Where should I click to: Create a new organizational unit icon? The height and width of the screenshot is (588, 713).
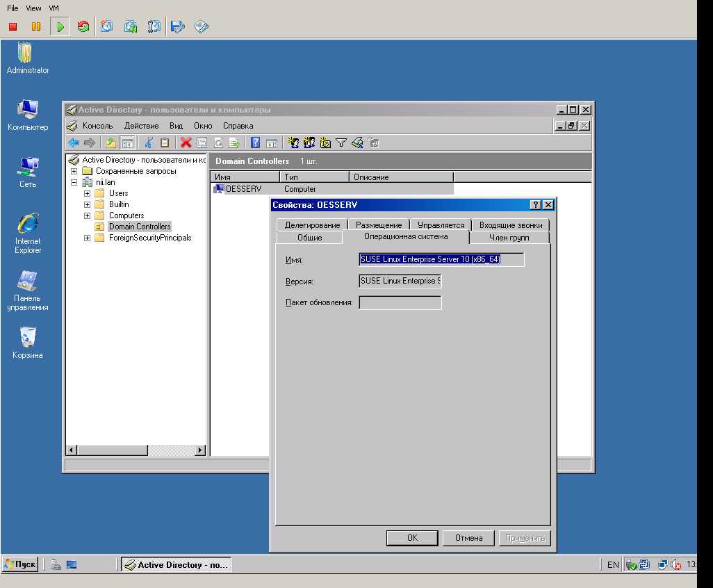click(325, 142)
